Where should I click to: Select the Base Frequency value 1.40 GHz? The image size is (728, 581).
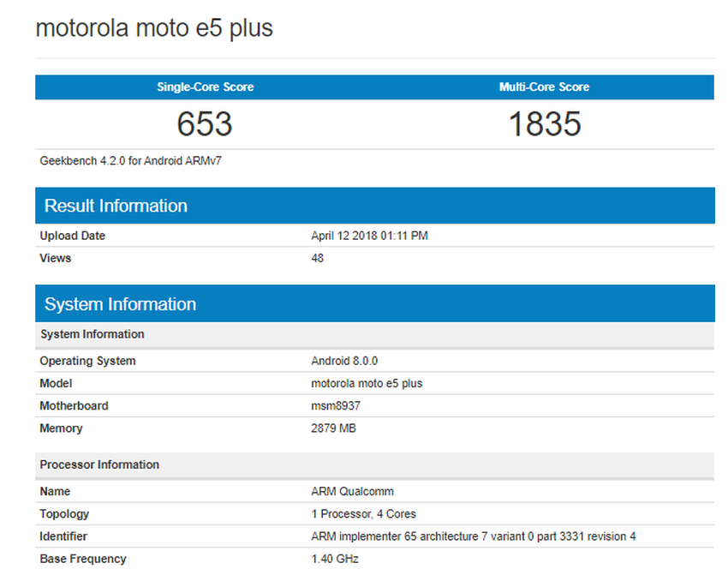tap(335, 559)
